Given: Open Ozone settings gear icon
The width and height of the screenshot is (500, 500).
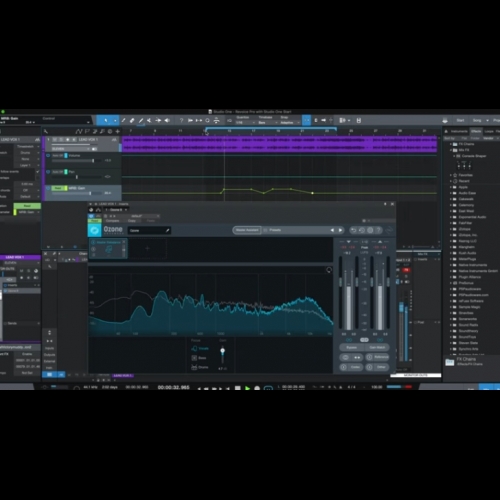Looking at the screenshot, I should (x=370, y=230).
